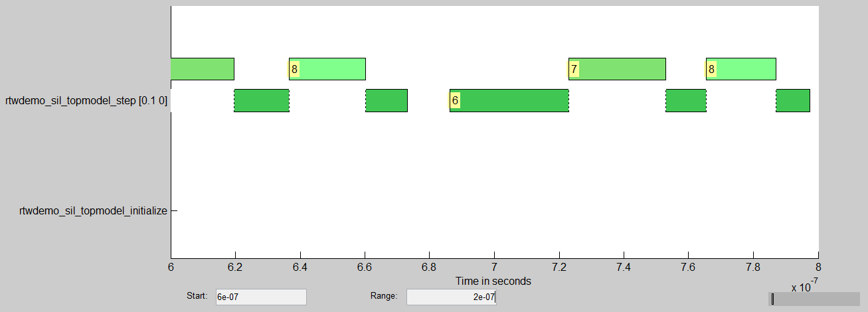Click the short dark green bar ending near 7.65
The height and width of the screenshot is (312, 868).
coord(686,100)
